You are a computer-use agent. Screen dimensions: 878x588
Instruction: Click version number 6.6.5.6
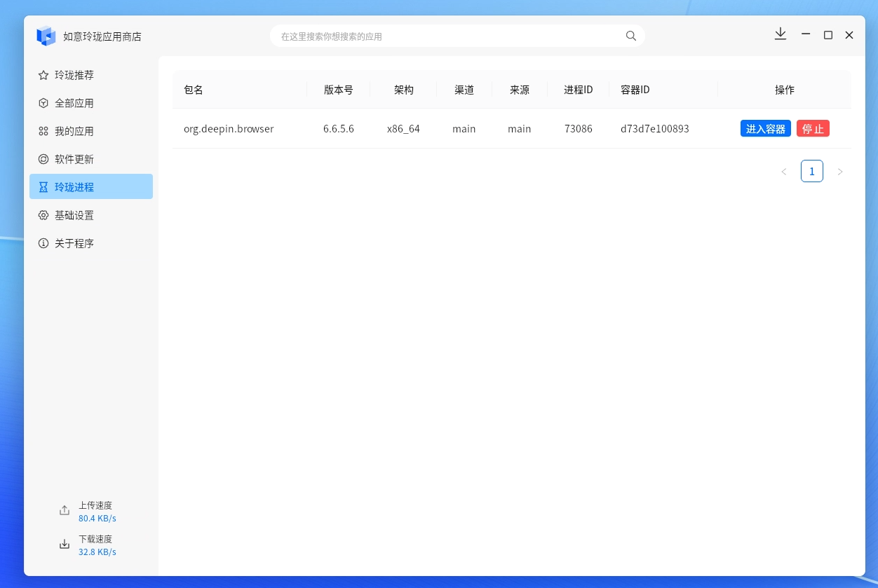click(x=339, y=129)
